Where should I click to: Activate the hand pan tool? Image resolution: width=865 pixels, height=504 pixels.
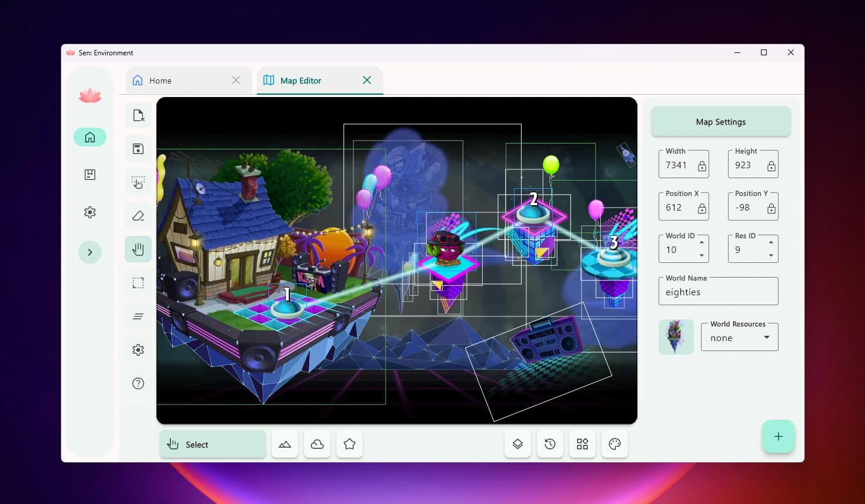(x=138, y=249)
